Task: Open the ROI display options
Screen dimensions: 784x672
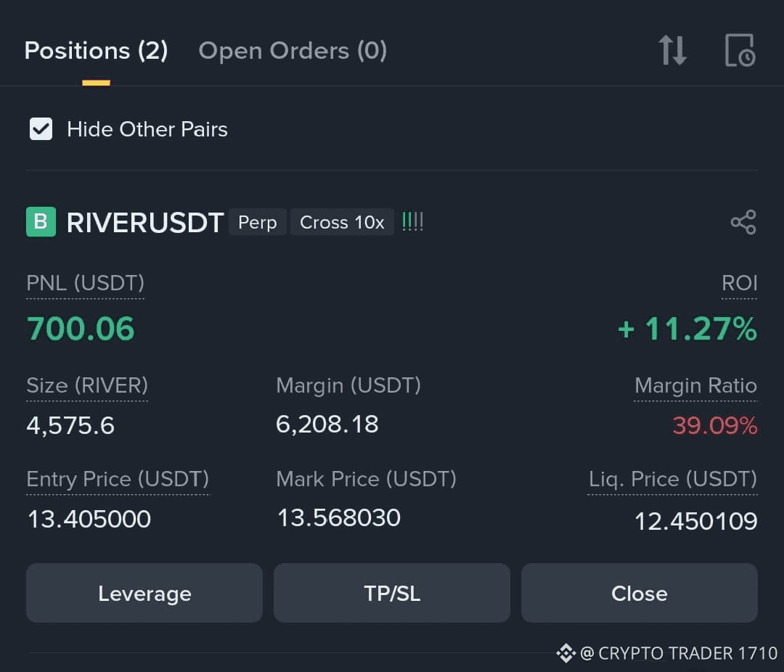Action: point(740,283)
